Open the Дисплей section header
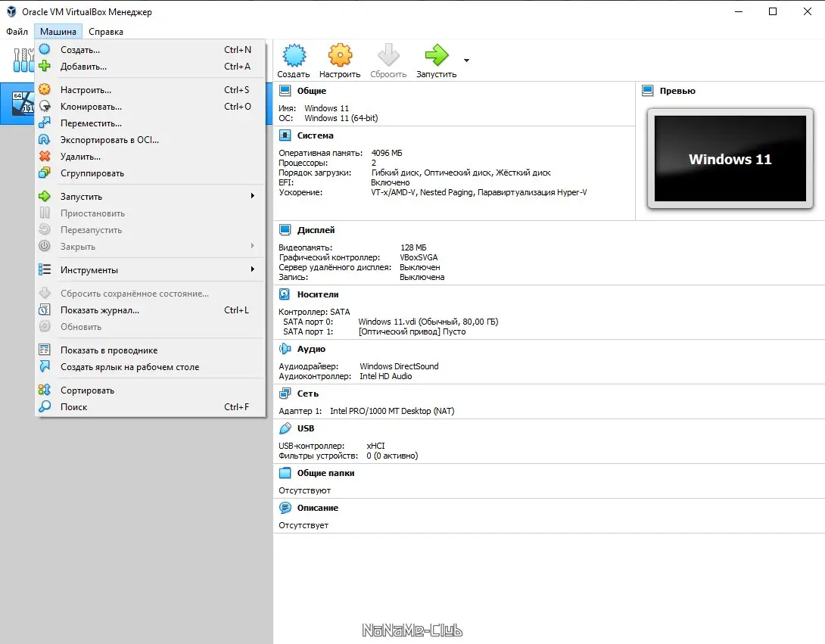 pyautogui.click(x=316, y=230)
